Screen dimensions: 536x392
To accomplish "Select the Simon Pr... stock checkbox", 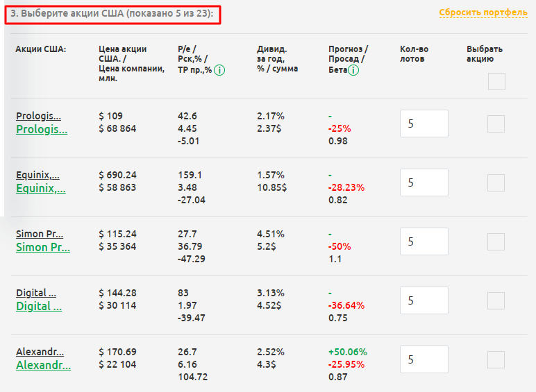I will pos(496,241).
